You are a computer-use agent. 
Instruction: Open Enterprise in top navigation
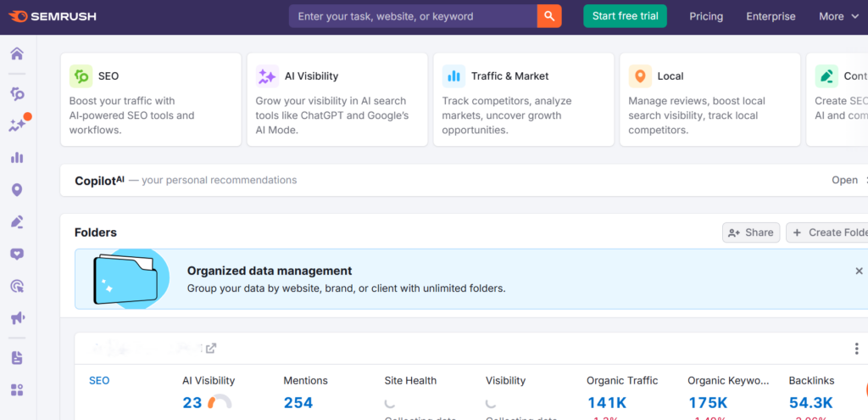(x=771, y=17)
